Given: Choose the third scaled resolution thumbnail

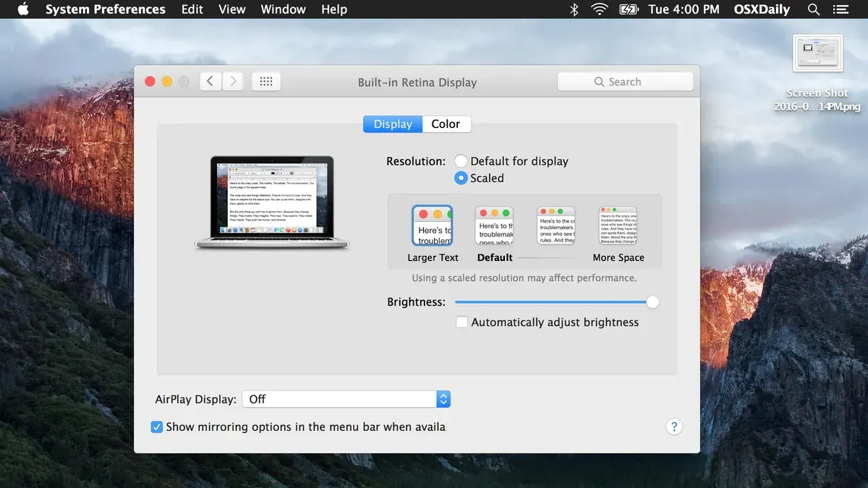Looking at the screenshot, I should coord(556,226).
